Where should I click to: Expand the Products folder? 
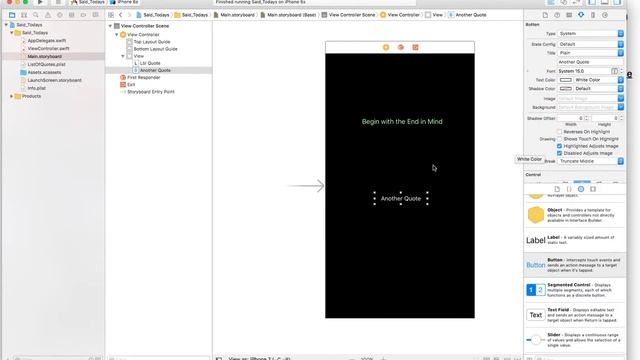(11, 96)
